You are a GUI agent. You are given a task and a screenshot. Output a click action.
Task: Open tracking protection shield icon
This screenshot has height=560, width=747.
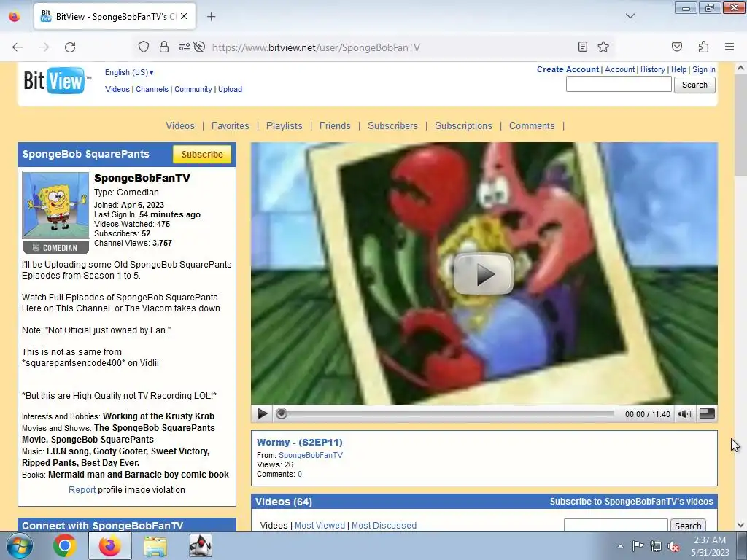pos(144,47)
